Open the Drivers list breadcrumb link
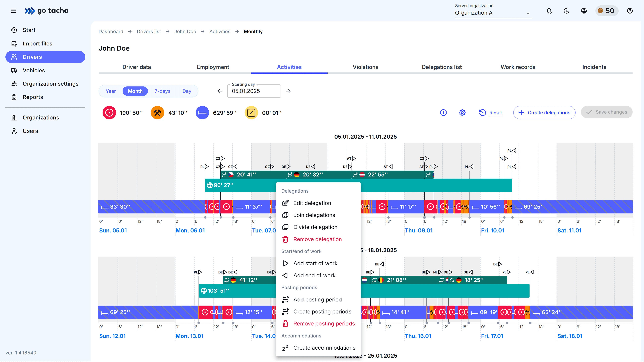 (148, 31)
